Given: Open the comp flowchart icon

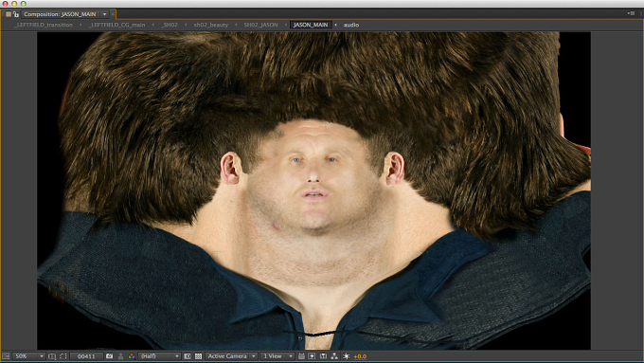Looking at the screenshot, I should tap(334, 356).
